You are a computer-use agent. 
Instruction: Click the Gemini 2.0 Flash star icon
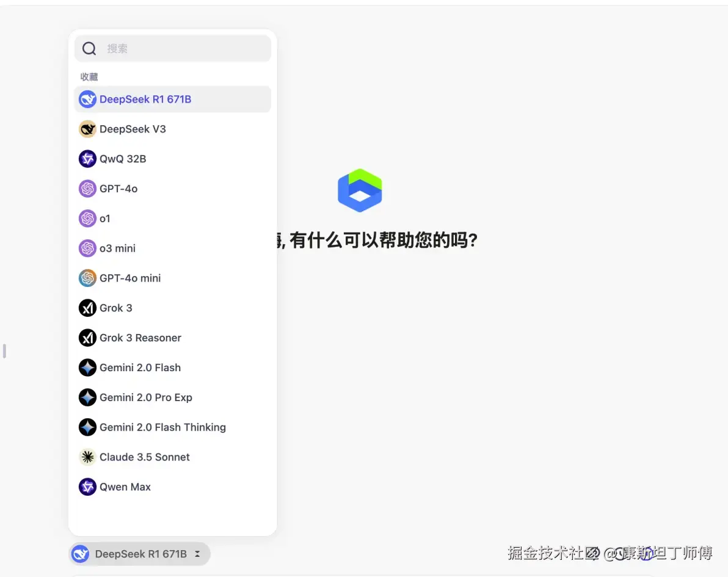(87, 368)
